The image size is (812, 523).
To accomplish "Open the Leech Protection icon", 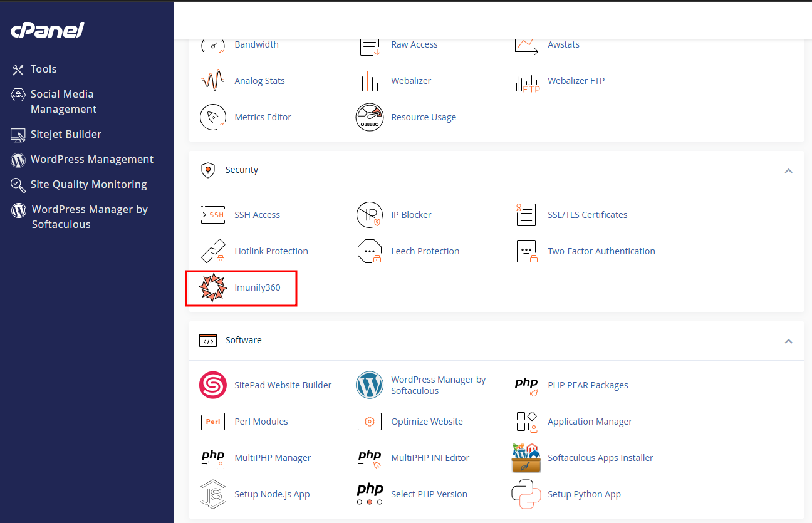I will coord(369,251).
